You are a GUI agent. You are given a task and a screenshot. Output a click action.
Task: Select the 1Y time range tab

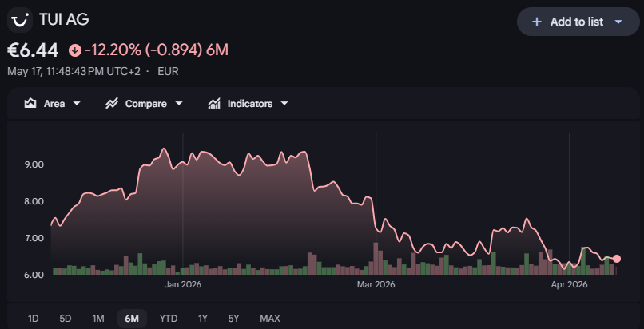tap(203, 319)
